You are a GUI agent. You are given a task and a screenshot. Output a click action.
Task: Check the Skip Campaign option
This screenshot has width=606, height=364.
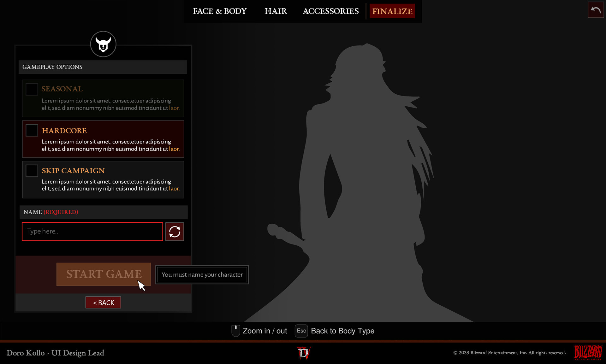tap(32, 170)
